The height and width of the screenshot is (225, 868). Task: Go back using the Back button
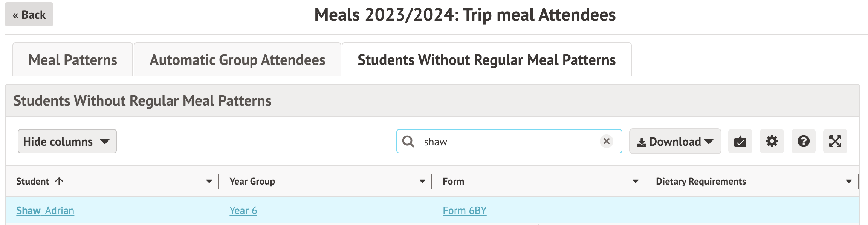tap(29, 15)
